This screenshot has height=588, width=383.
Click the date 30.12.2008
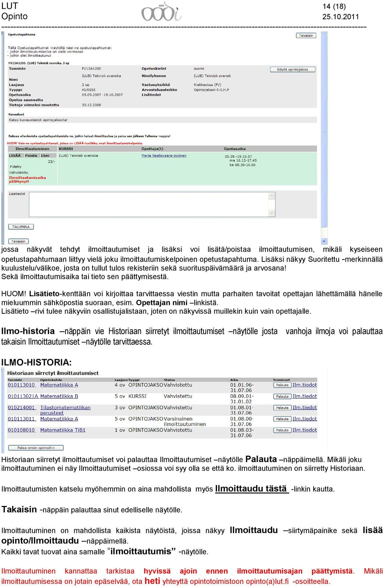click(x=91, y=105)
